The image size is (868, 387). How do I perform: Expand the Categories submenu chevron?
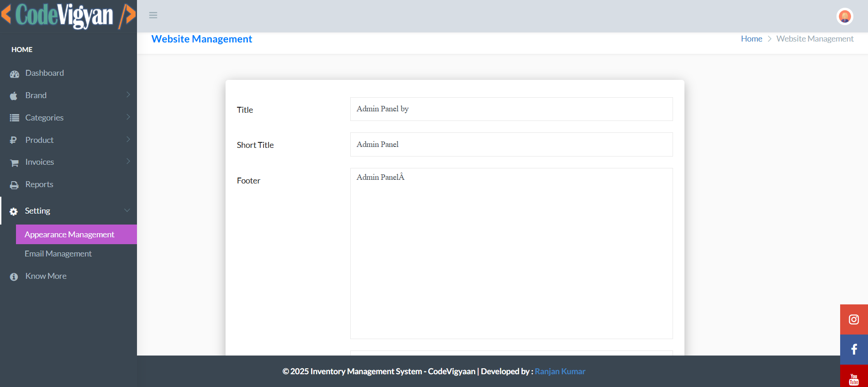click(128, 117)
